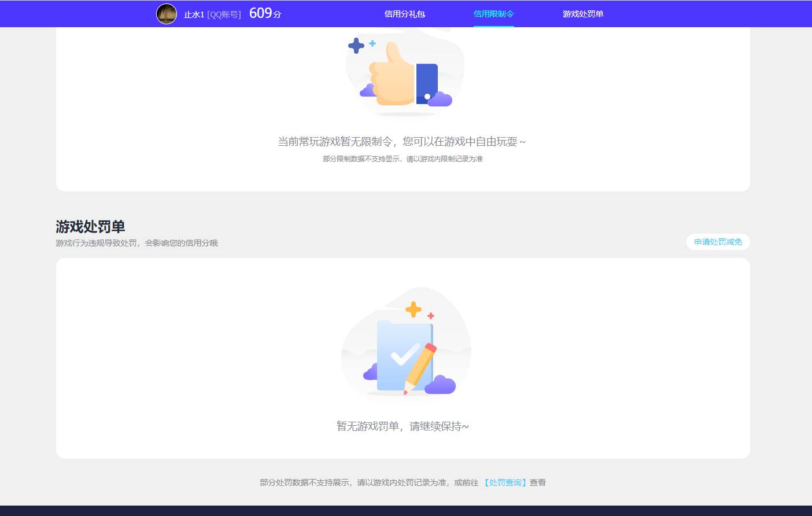Switch to the 信用分礼包 tab
This screenshot has width=812, height=516.
coord(404,13)
